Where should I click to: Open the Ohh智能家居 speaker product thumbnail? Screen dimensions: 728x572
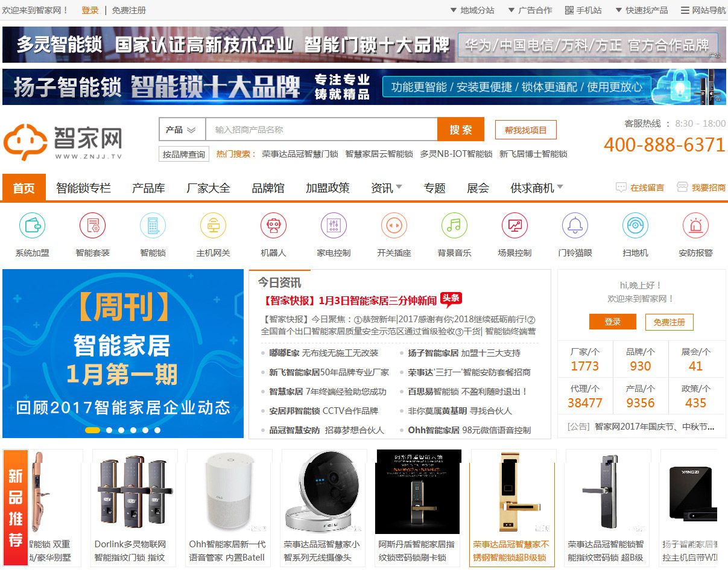229,492
